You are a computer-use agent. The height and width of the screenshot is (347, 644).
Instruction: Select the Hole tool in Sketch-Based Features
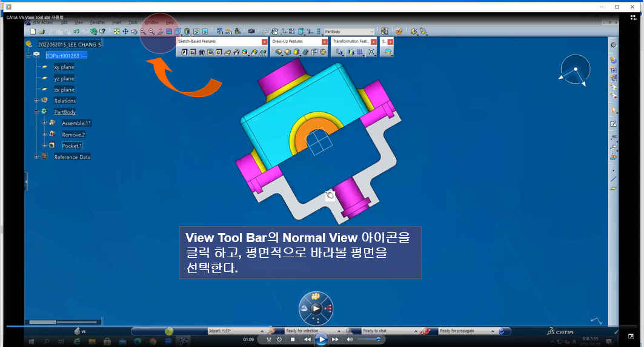pos(219,52)
